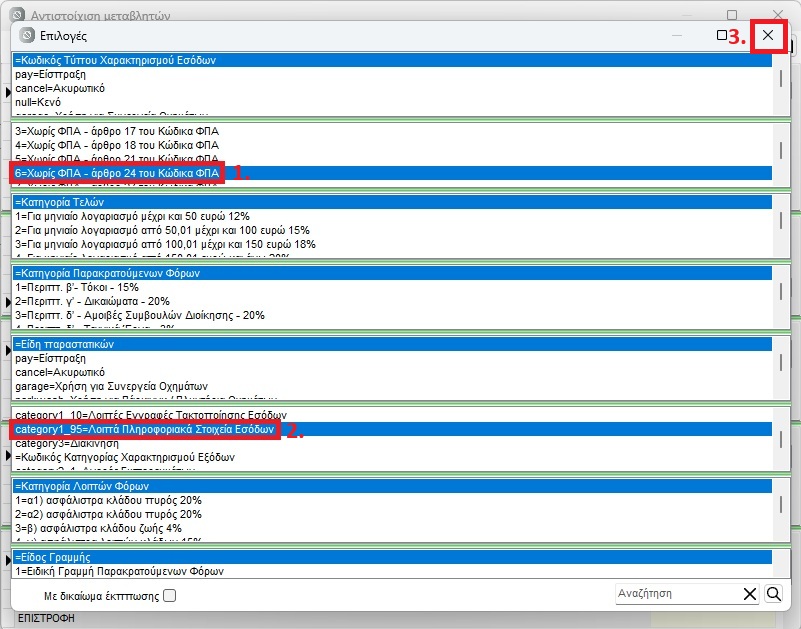Click the magnifier search icon

[x=773, y=594]
